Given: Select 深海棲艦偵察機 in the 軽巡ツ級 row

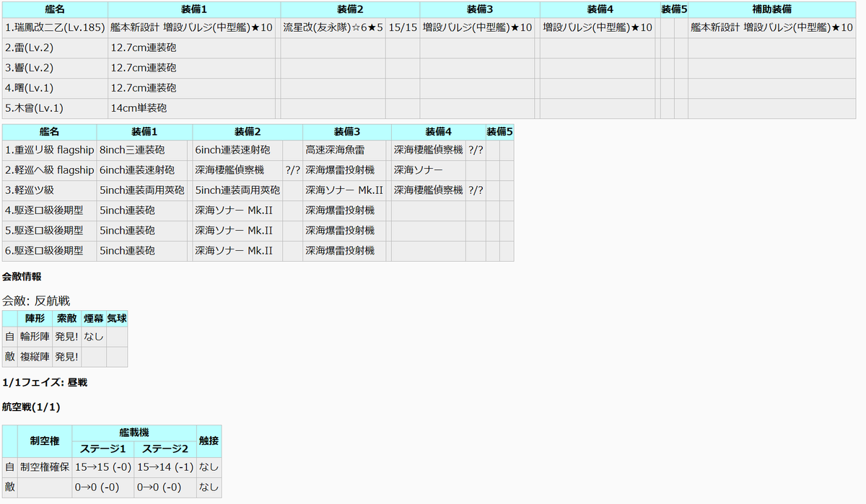Looking at the screenshot, I should tap(428, 191).
